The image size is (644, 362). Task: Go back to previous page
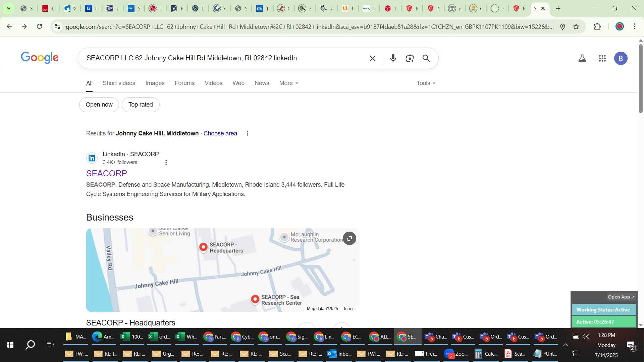(9, 26)
